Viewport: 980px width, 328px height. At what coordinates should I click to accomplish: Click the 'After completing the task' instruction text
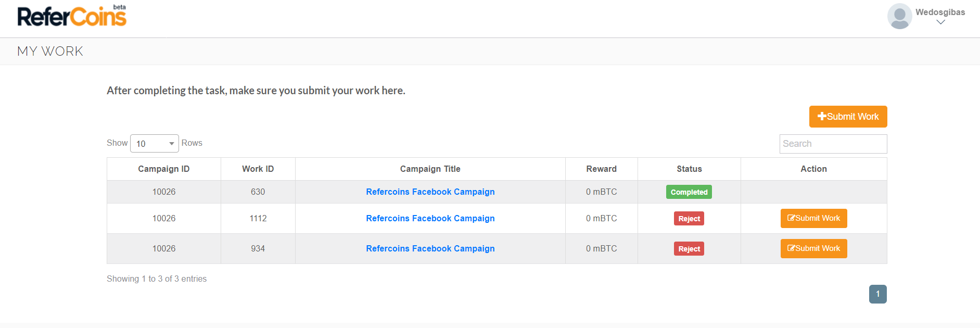[256, 91]
